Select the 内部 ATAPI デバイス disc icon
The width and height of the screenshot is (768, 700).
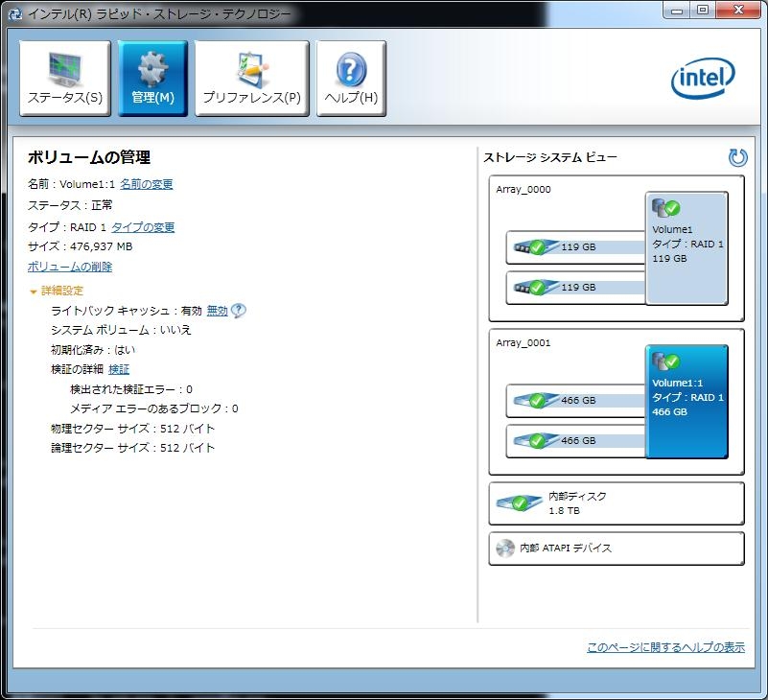coord(505,548)
